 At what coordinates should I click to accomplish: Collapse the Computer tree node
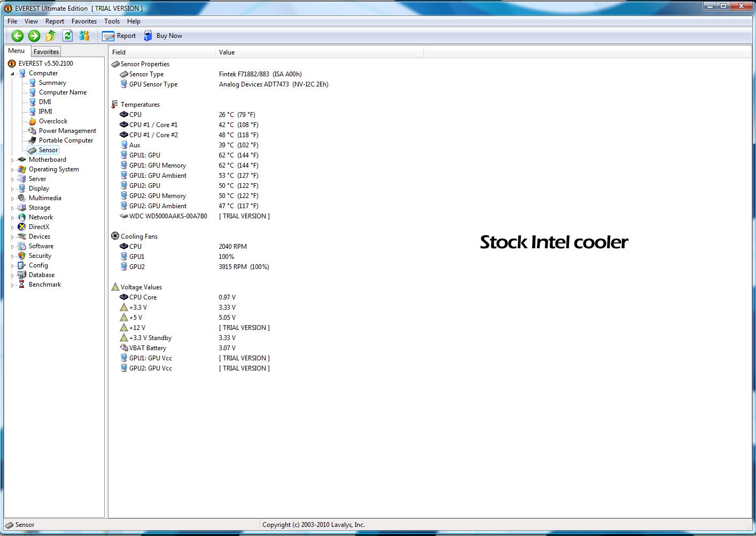tap(13, 74)
